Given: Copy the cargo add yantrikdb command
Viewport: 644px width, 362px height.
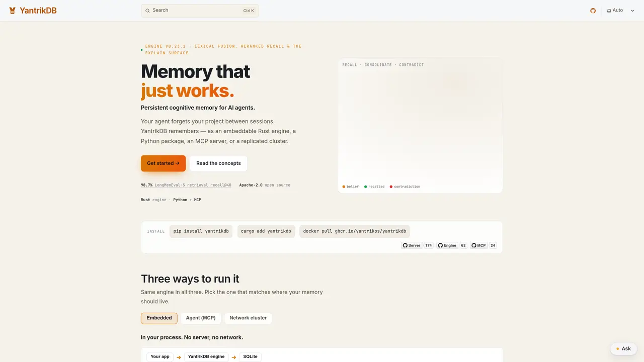Looking at the screenshot, I should tap(266, 231).
